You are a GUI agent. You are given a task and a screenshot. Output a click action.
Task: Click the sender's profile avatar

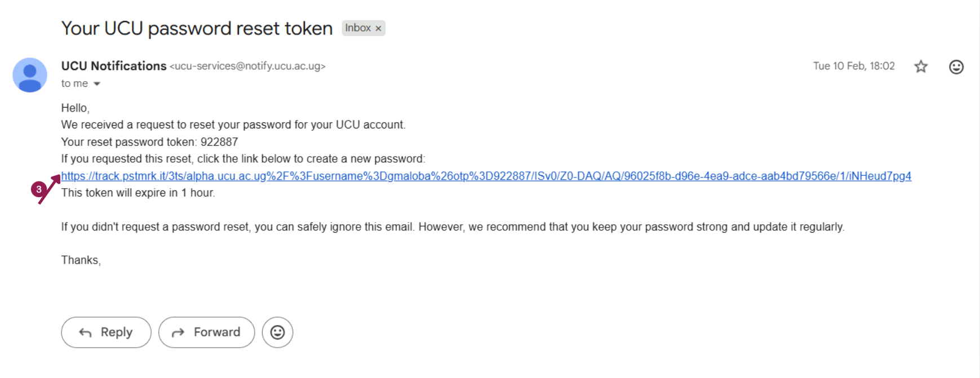tap(30, 74)
